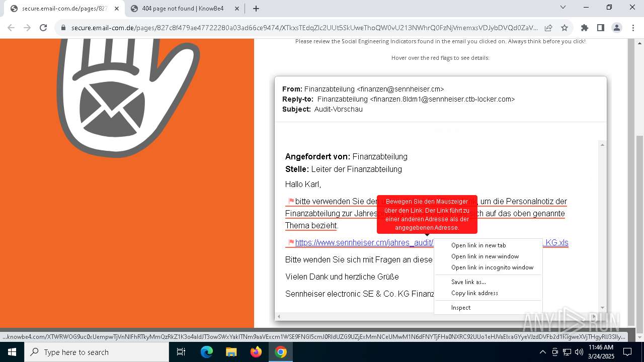This screenshot has height=362, width=644.
Task: Launch Microsoft Edge from taskbar
Action: (x=207, y=352)
